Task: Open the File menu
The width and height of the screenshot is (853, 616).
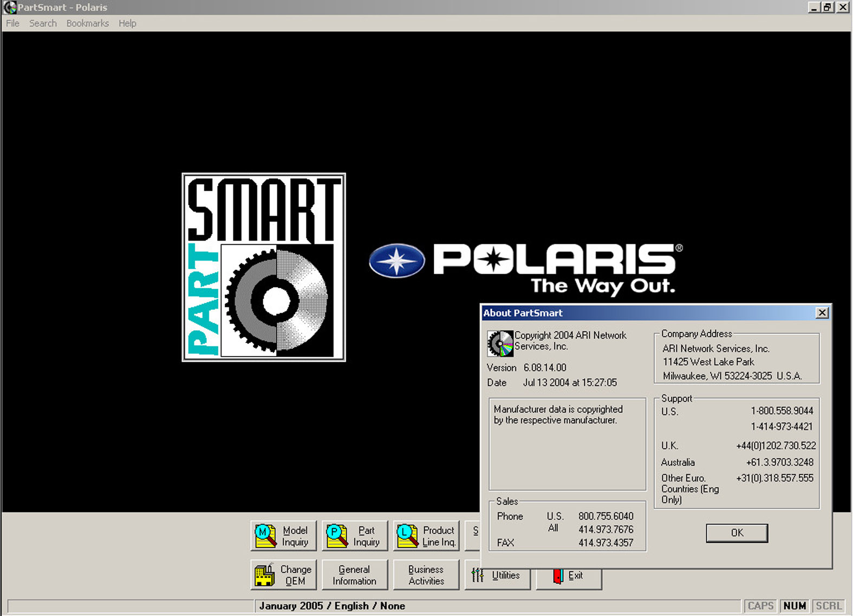Action: [12, 23]
